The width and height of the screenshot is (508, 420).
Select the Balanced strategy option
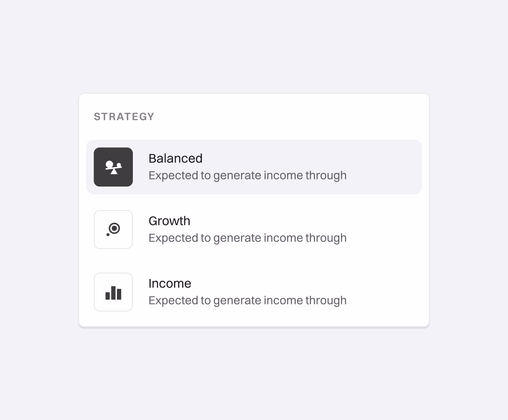coord(254,166)
